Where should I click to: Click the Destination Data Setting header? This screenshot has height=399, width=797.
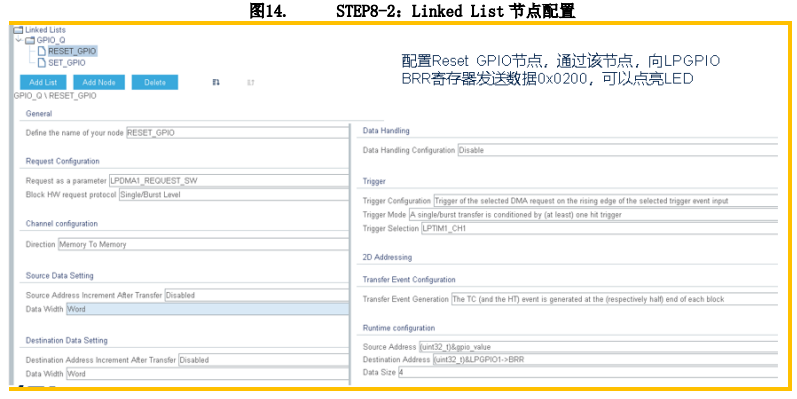point(67,341)
